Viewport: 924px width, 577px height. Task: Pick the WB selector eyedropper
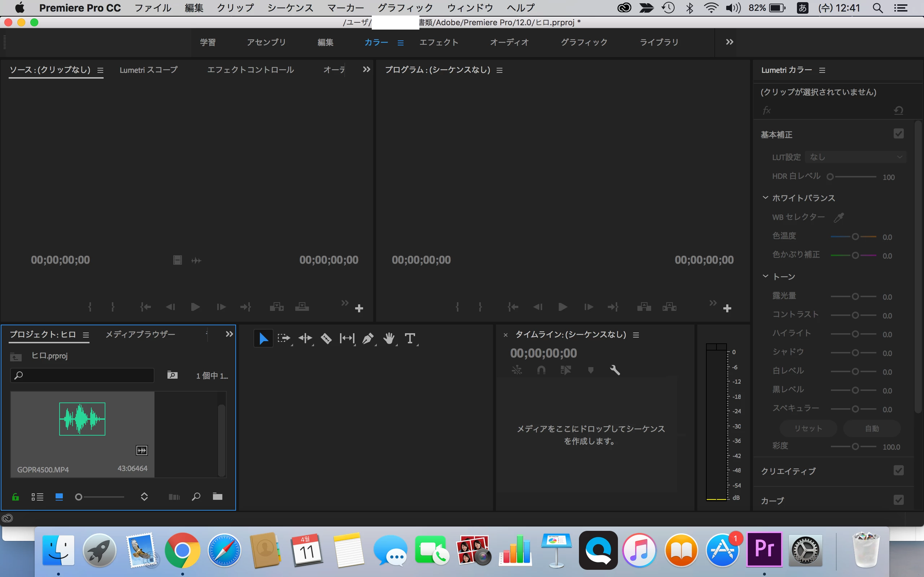click(839, 217)
